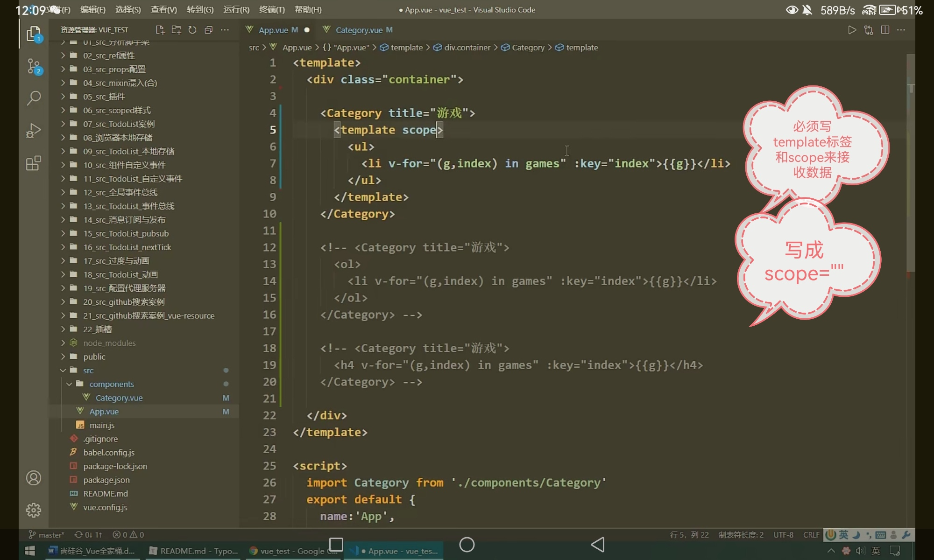Open the Extensions view icon

(34, 163)
